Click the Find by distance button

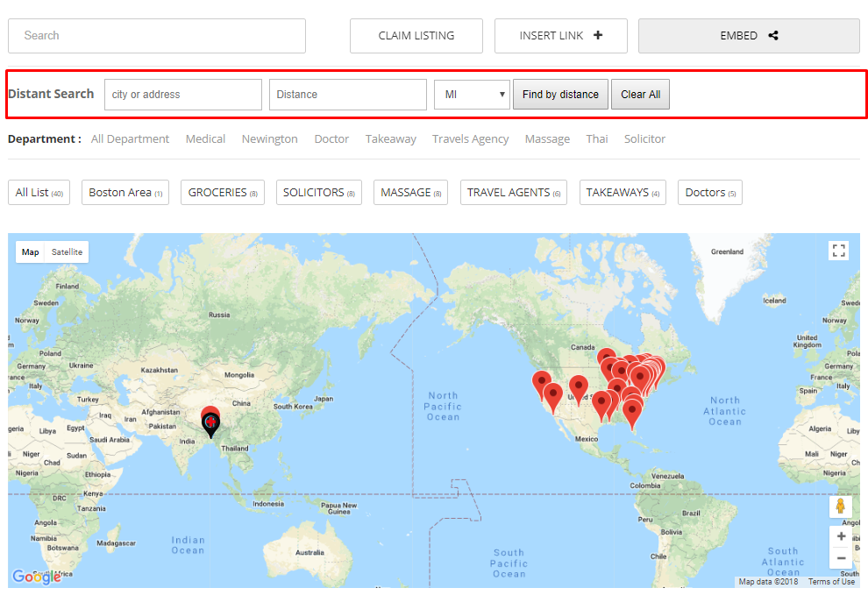pos(560,95)
